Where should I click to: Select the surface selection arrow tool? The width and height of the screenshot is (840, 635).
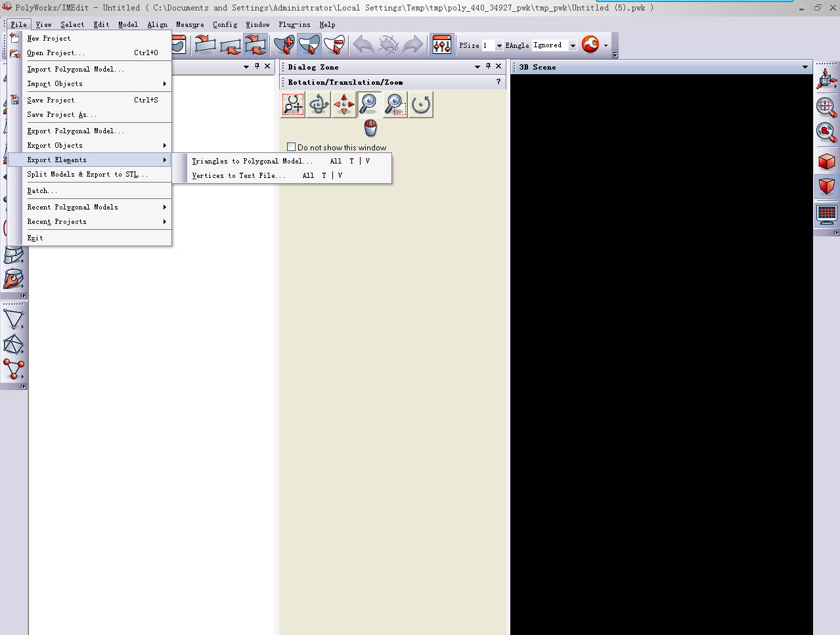pos(309,45)
